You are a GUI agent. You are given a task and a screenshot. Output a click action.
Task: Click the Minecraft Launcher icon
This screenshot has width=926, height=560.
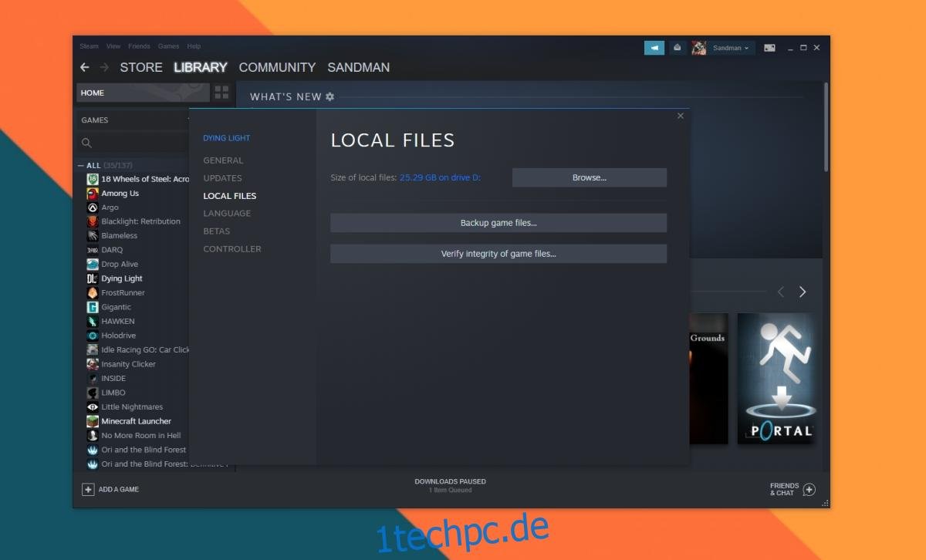93,421
